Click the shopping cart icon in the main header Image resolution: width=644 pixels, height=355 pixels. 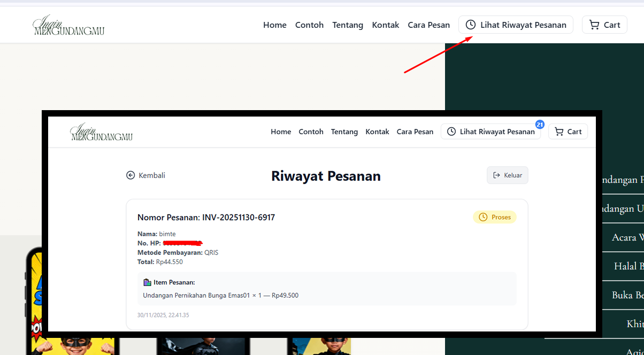pyautogui.click(x=594, y=25)
